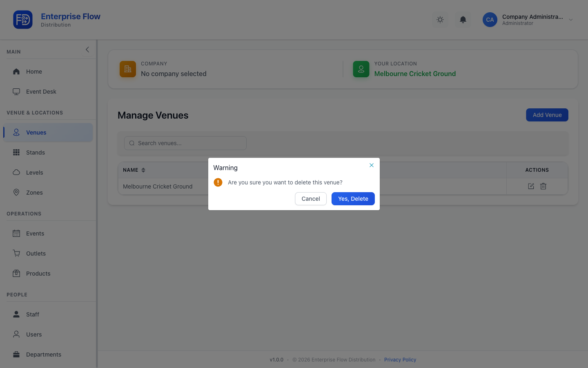Open Event Desk in the sidebar
The height and width of the screenshot is (368, 588).
pyautogui.click(x=48, y=92)
